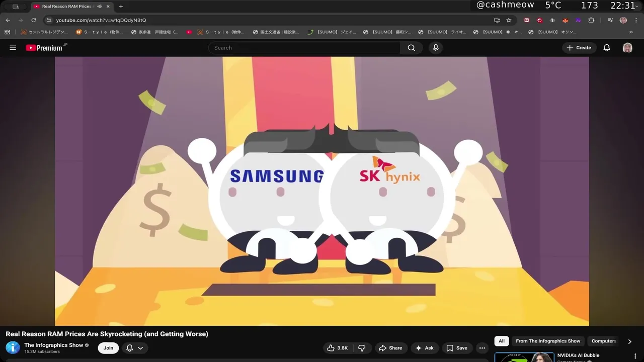Click the purple extension icon
The image size is (644, 362).
(578, 20)
